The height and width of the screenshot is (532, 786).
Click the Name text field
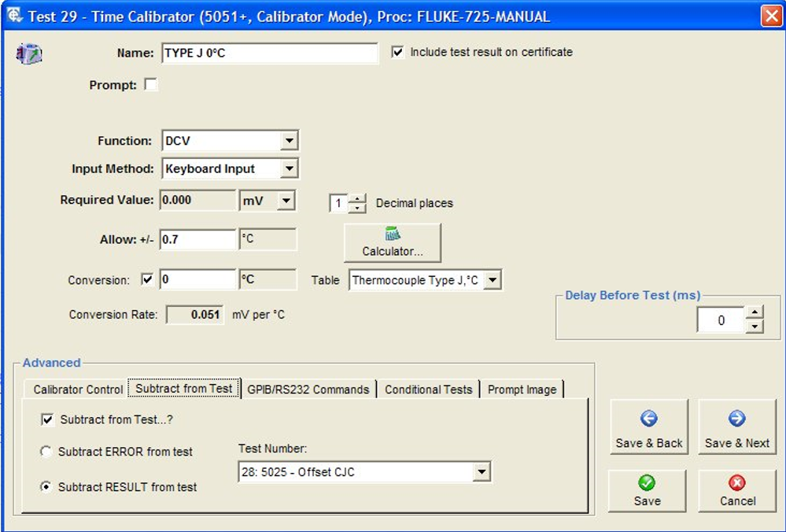(x=269, y=54)
